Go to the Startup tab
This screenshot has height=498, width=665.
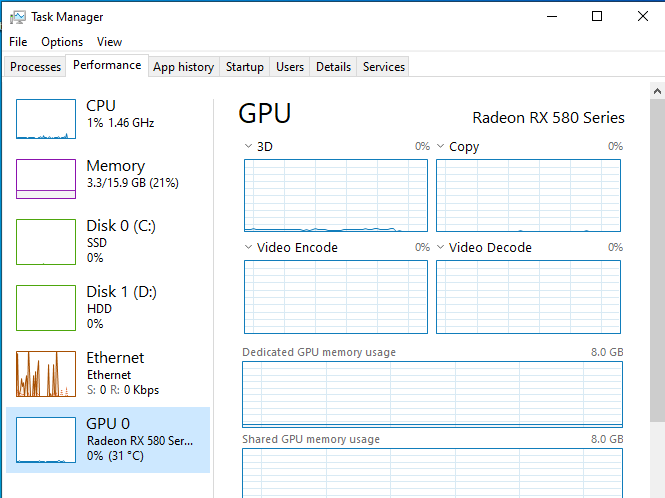tap(245, 67)
